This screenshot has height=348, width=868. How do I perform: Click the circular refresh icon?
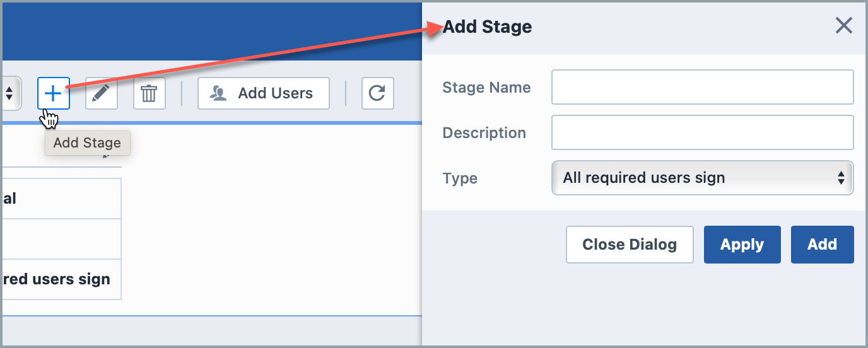pyautogui.click(x=377, y=93)
